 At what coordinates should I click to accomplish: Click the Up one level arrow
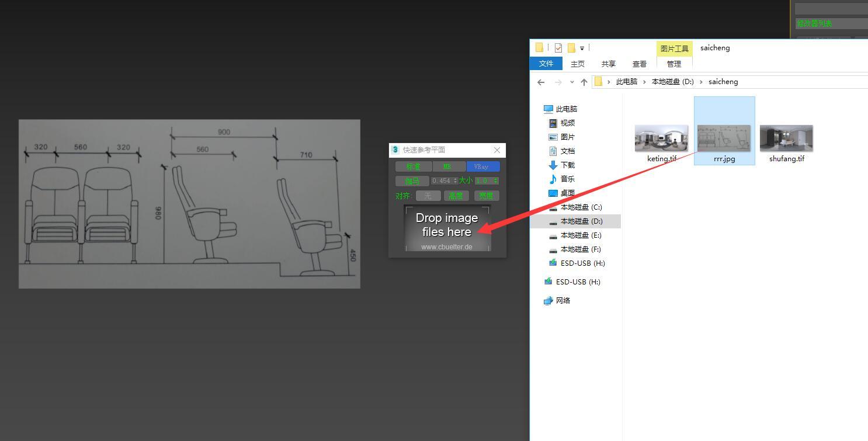point(584,82)
